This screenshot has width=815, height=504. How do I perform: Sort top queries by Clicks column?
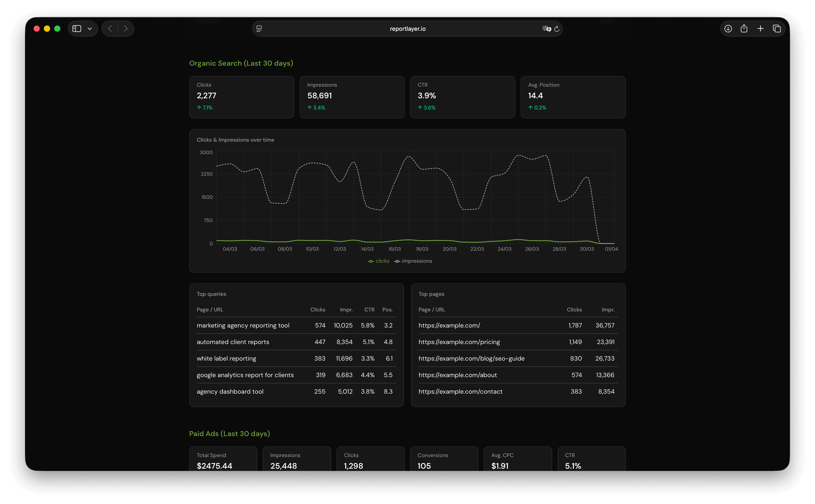[x=318, y=310]
